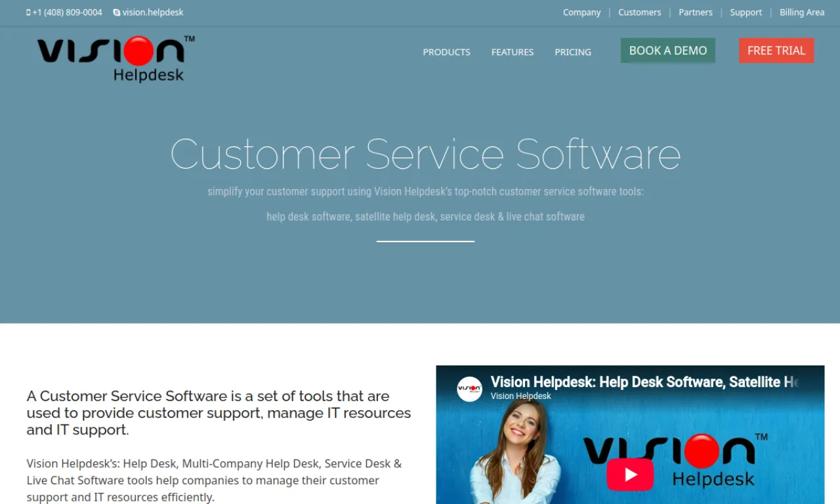
Task: Open the FEATURES menu
Action: coord(513,52)
